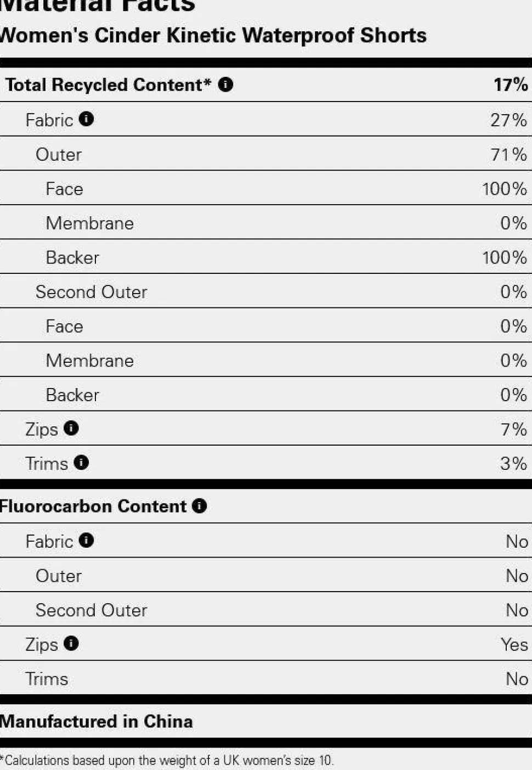The height and width of the screenshot is (770, 532).
Task: Click the size 10 calculations footnote
Action: tap(167, 760)
